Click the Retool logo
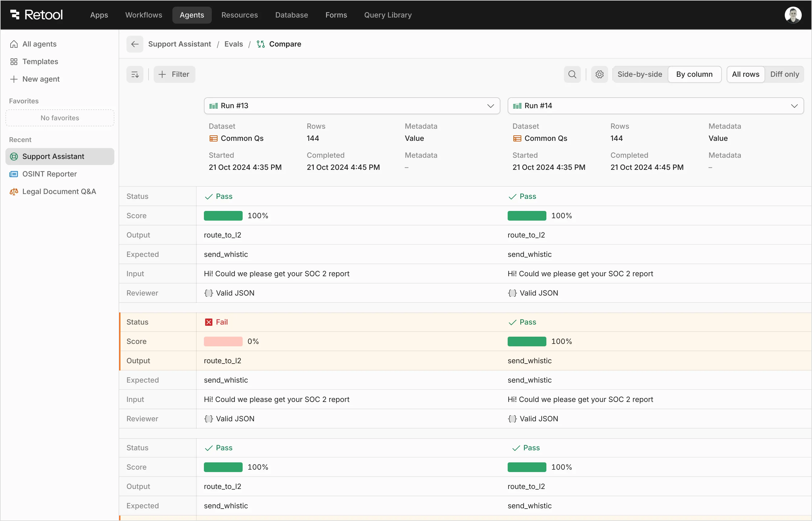This screenshot has width=812, height=521. 36,15
